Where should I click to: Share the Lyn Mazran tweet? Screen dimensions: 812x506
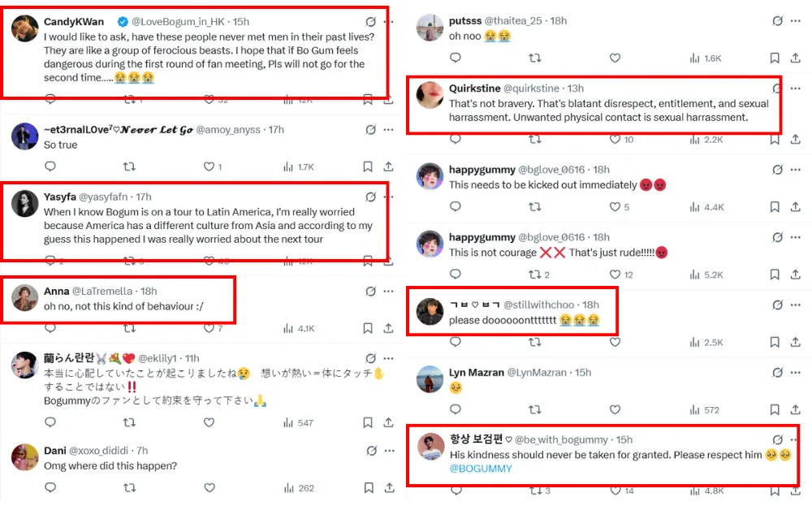pos(794,410)
